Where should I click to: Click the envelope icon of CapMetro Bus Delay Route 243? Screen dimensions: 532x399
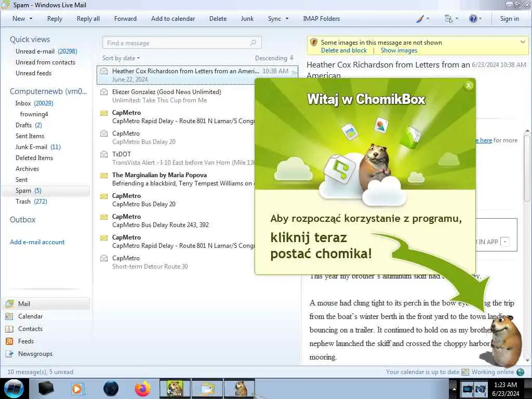pyautogui.click(x=104, y=217)
